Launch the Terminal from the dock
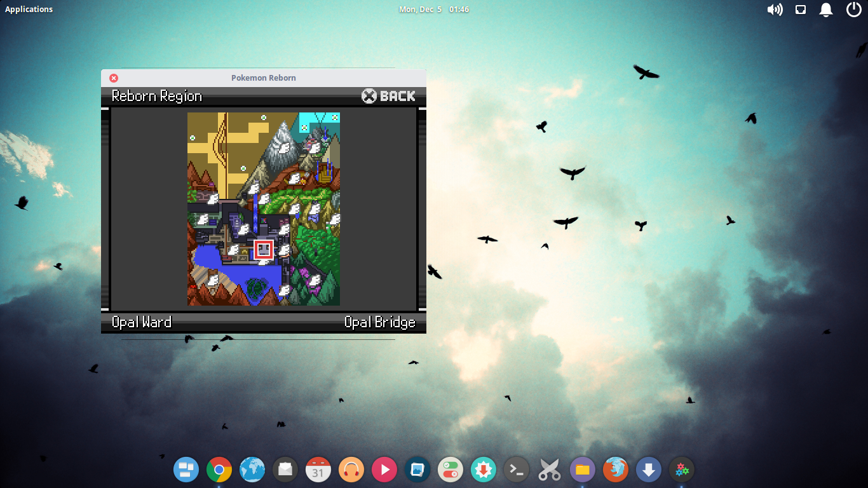The height and width of the screenshot is (488, 868). tap(517, 470)
